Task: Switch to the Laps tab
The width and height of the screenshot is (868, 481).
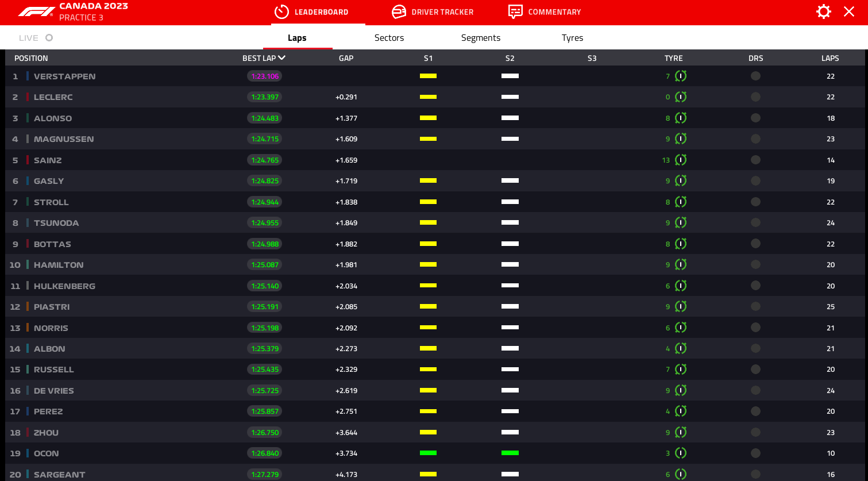Action: 297,38
